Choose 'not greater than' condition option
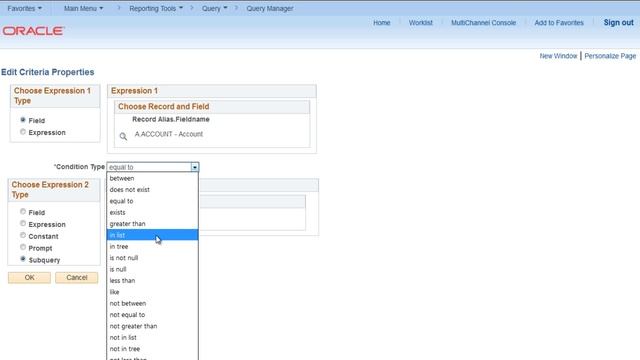This screenshot has width=640, height=360. pyautogui.click(x=153, y=326)
